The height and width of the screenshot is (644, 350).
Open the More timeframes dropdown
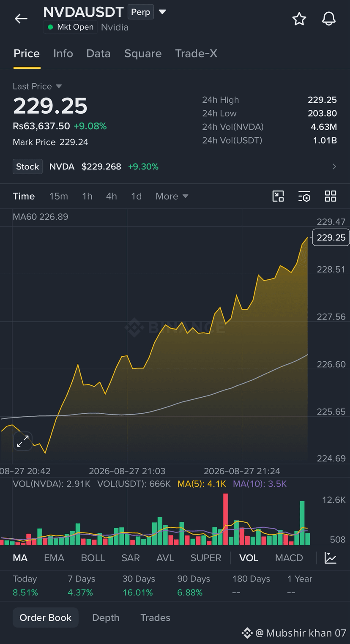pyautogui.click(x=172, y=196)
